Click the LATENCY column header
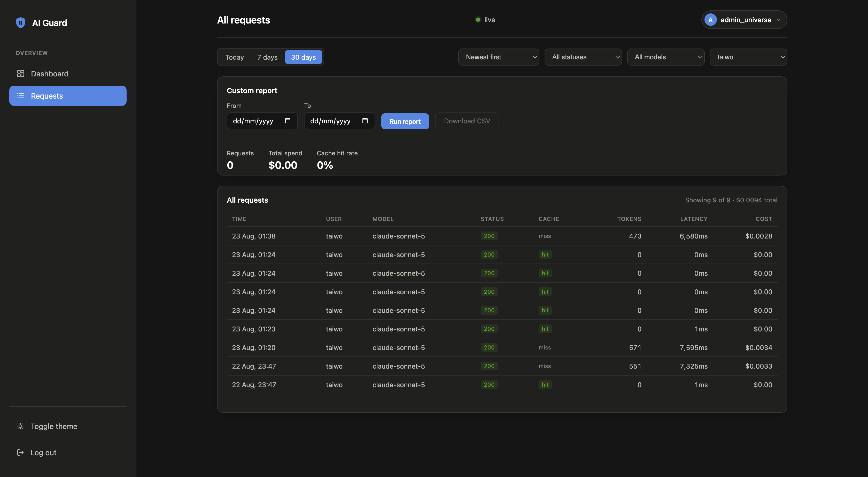Screen dimensions: 868x477 pyautogui.click(x=694, y=219)
